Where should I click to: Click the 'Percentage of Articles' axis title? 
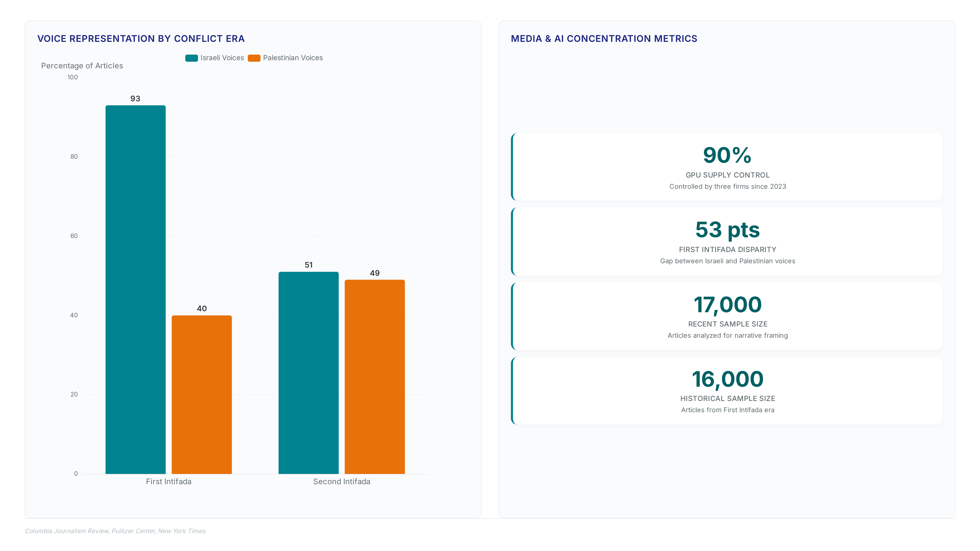[x=82, y=66]
